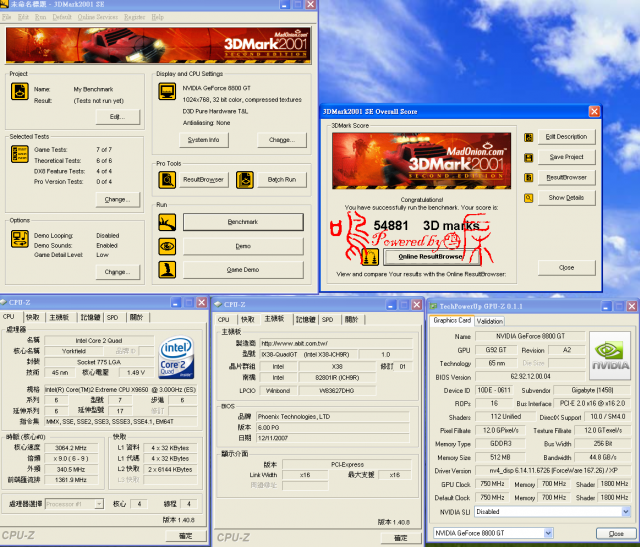
Task: Click the Game Demo joystick icon
Action: point(167,270)
